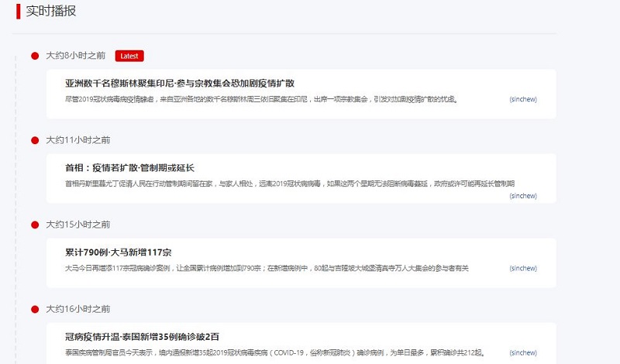Click the 大约11小时之前 timestamp
Viewport: 620px width, 364px height.
(77, 140)
